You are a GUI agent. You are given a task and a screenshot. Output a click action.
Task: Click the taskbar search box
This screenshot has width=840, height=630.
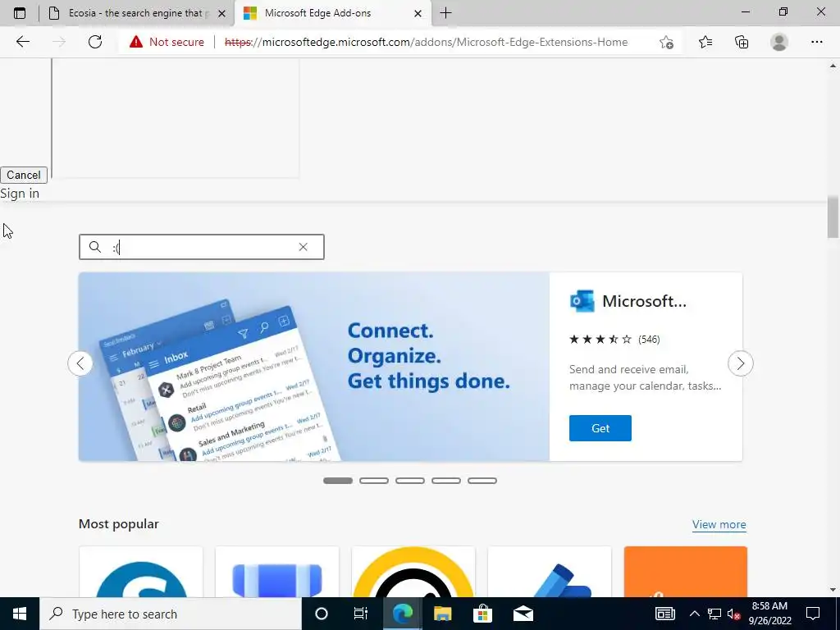point(171,614)
